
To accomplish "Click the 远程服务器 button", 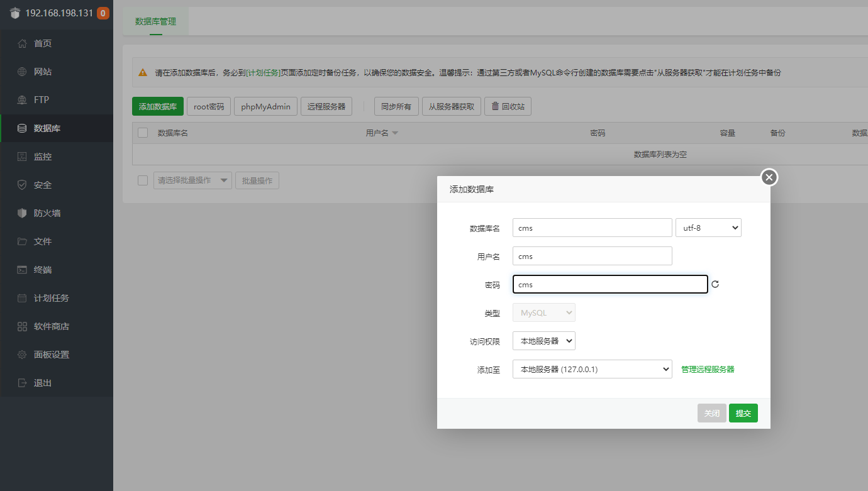I will (x=326, y=106).
